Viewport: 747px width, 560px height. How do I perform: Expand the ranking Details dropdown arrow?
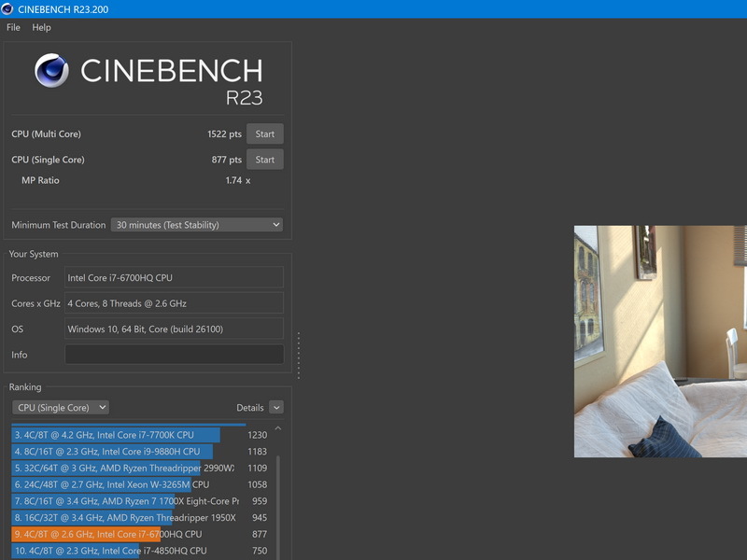tap(276, 407)
